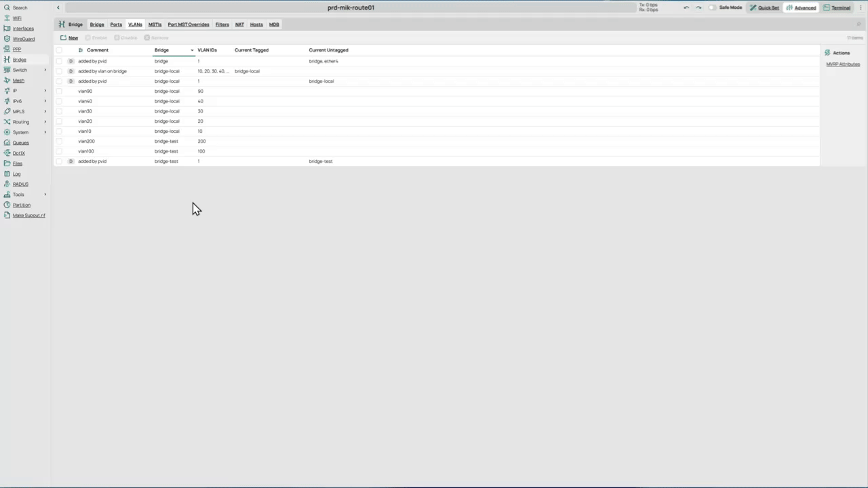
Task: Click the New button to add VLAN
Action: pos(69,38)
